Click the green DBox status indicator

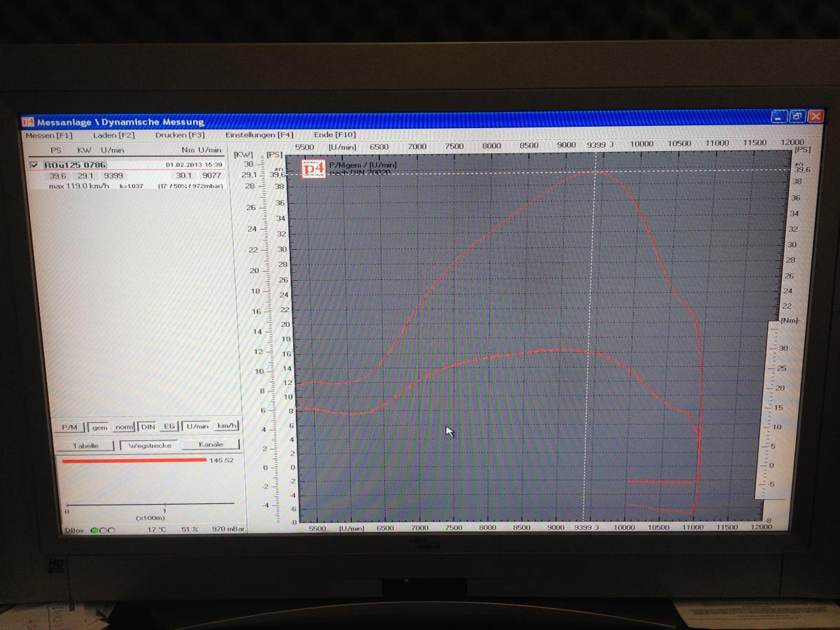pos(94,530)
